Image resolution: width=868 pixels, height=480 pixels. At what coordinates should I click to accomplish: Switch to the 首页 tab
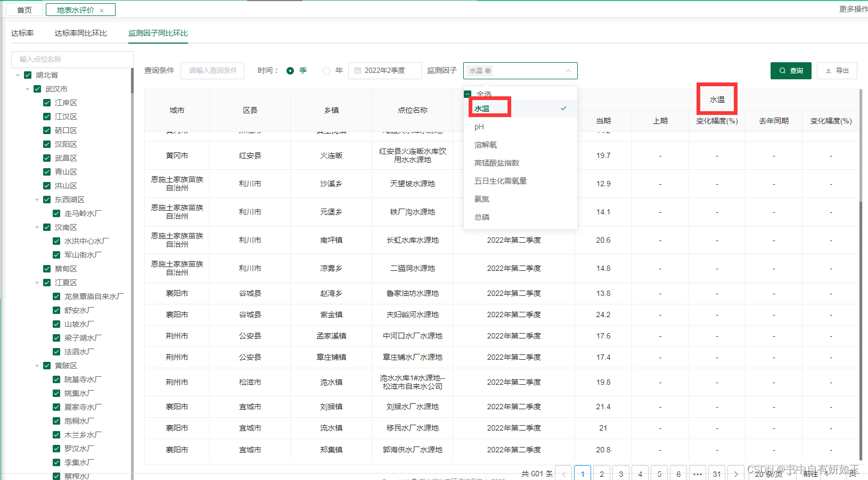24,10
